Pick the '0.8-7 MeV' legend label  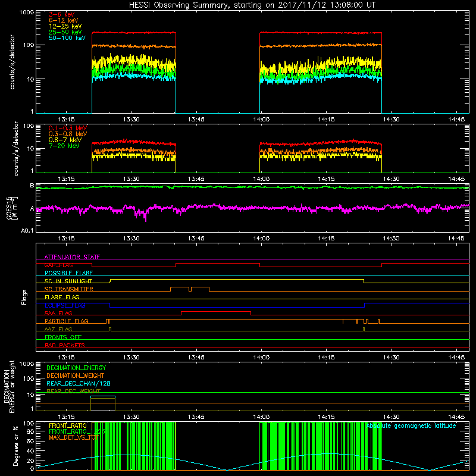point(65,140)
